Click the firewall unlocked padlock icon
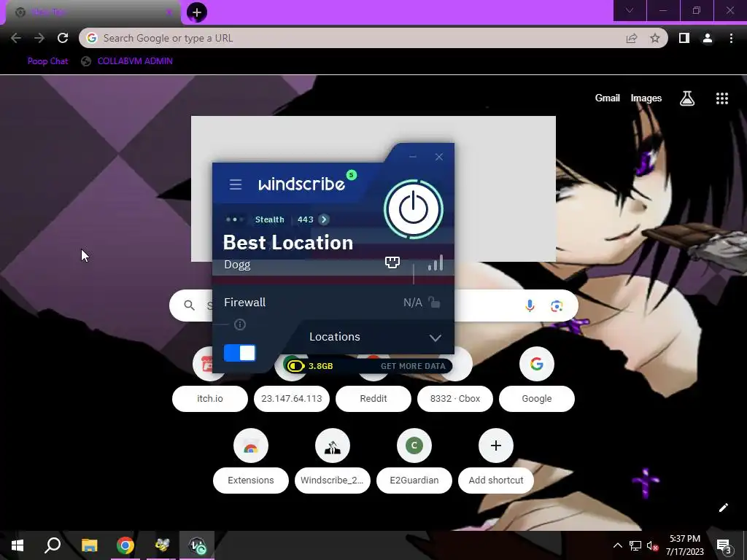Viewport: 747px width, 560px height. pyautogui.click(x=434, y=303)
